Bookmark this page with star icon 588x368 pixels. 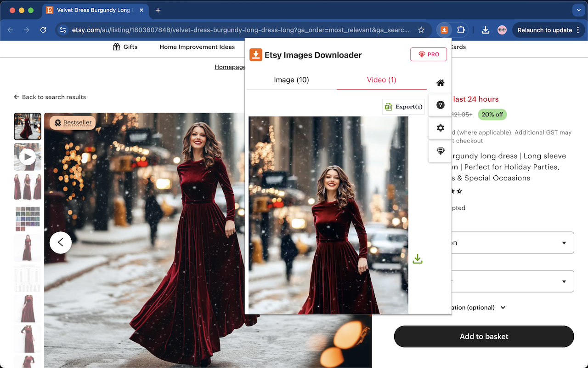[x=421, y=30]
